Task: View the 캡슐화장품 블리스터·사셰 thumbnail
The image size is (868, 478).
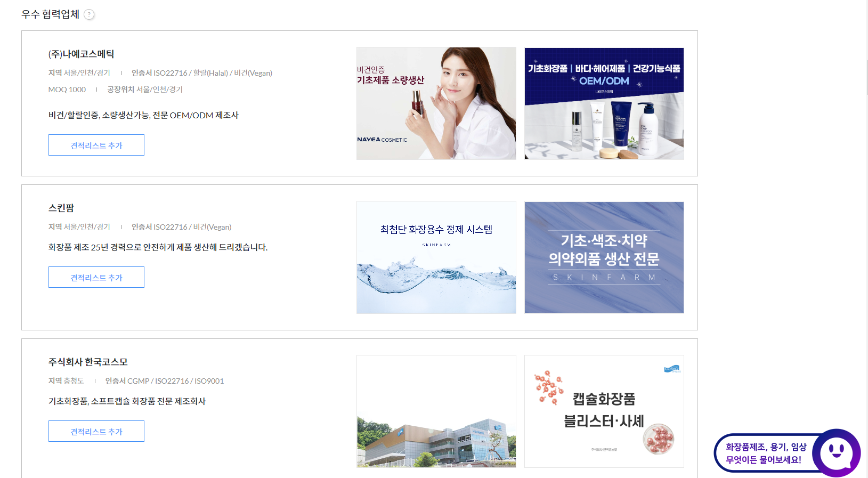Action: click(x=604, y=411)
